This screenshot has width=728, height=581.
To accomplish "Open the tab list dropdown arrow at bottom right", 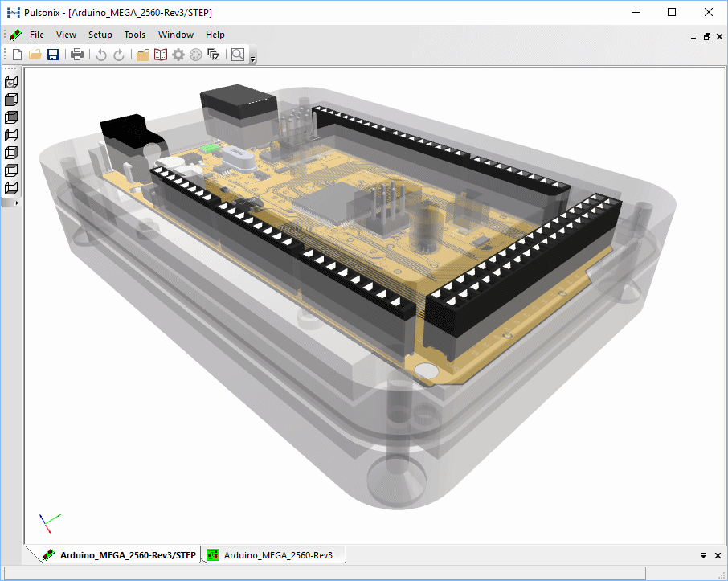I will coord(704,555).
